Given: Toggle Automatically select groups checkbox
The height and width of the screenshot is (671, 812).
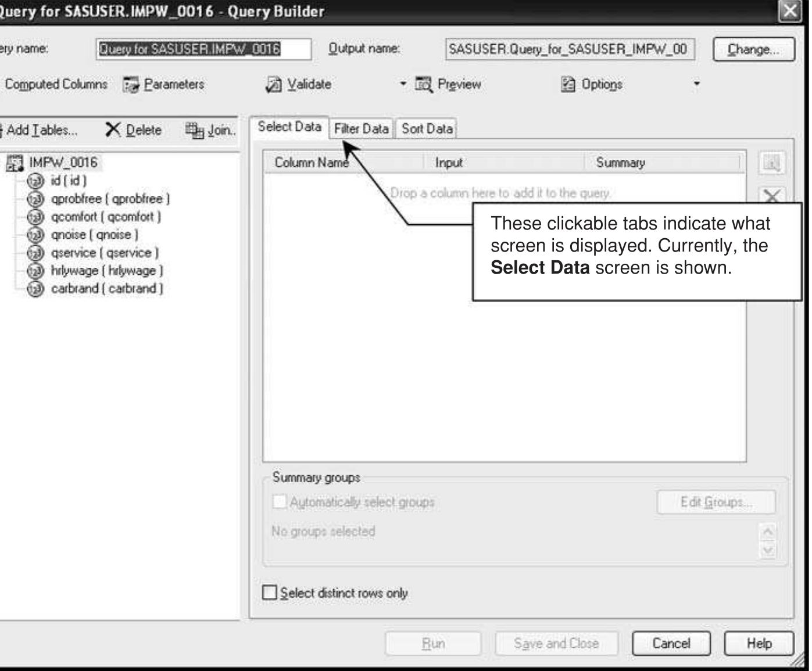Looking at the screenshot, I should pos(280,501).
